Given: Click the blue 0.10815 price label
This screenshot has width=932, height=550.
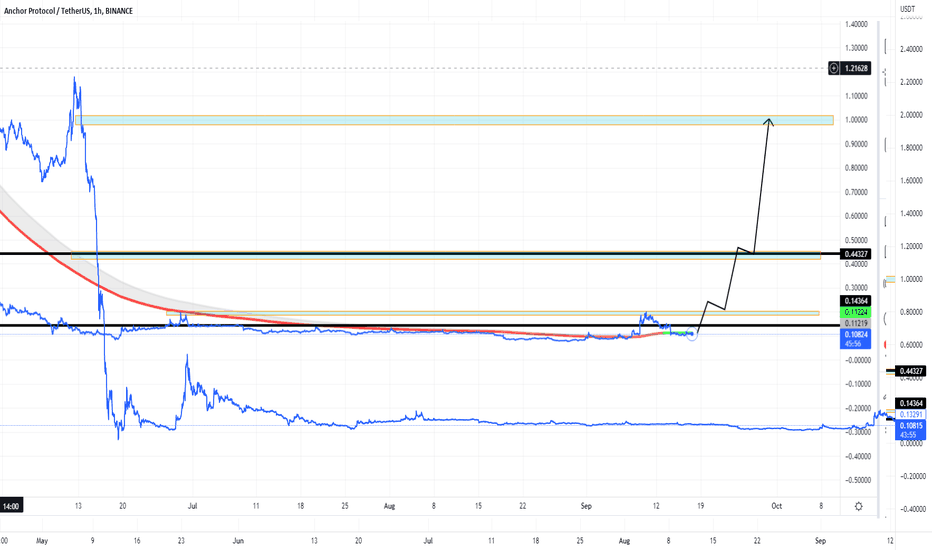Looking at the screenshot, I should point(911,426).
